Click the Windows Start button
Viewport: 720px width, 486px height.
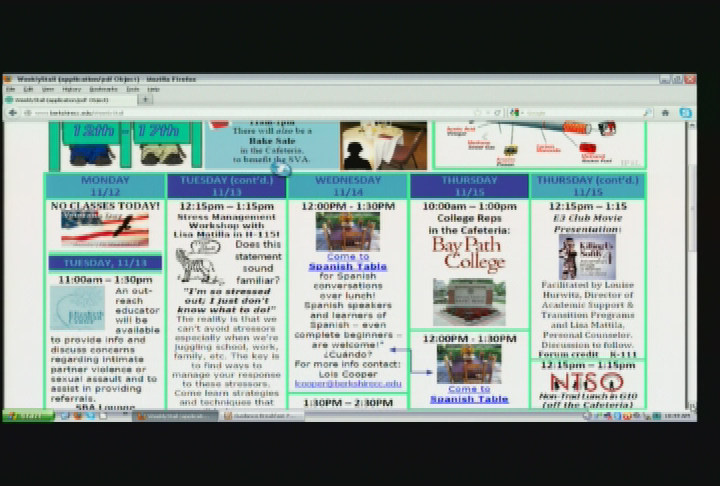tap(28, 416)
